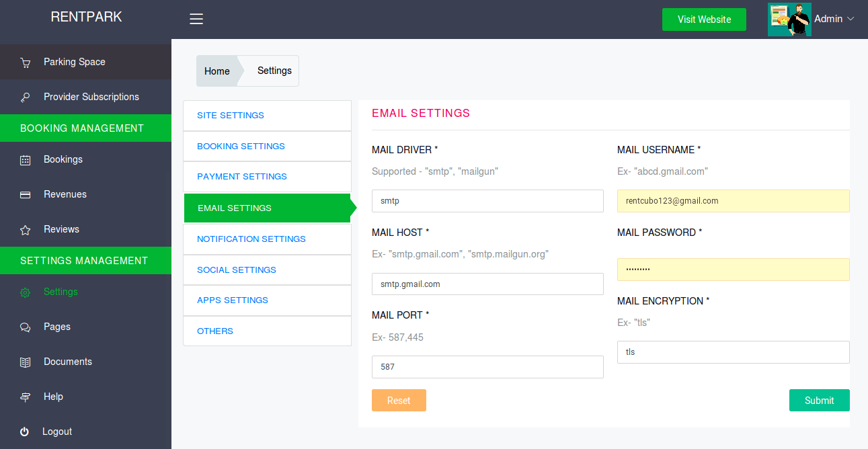Focus the Mail Username input field
Viewport: 868px width, 449px height.
734,201
